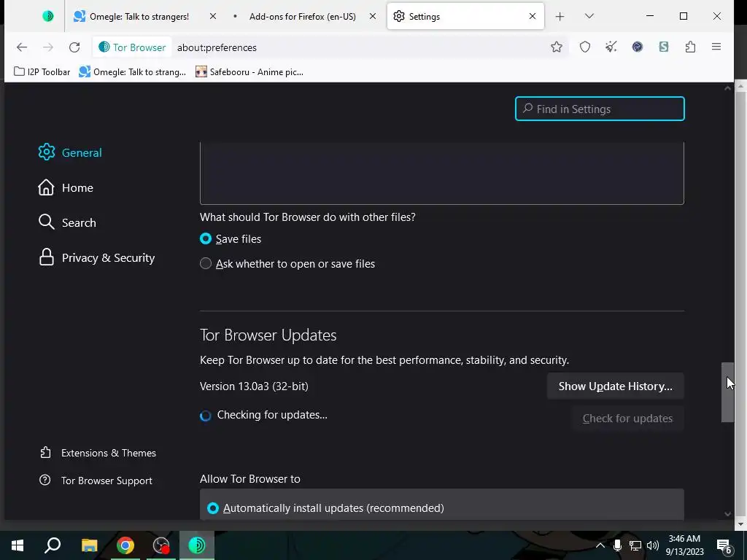Open Privacy & Security settings
The image size is (747, 560).
[96, 257]
